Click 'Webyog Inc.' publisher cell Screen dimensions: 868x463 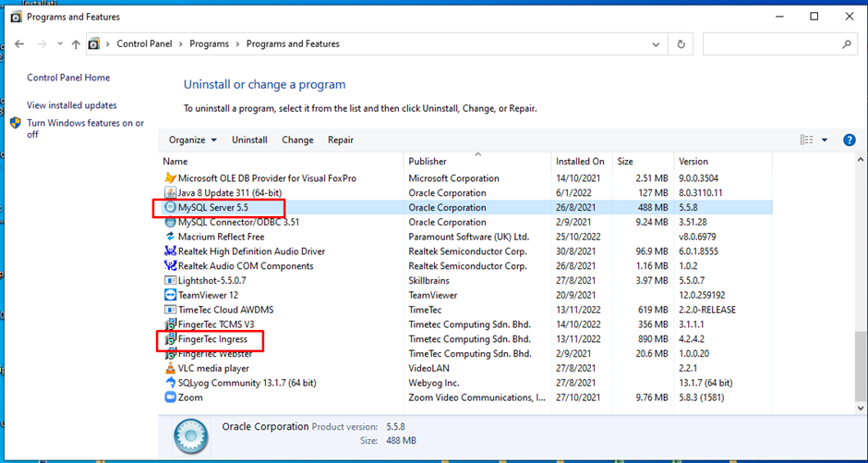tap(434, 383)
